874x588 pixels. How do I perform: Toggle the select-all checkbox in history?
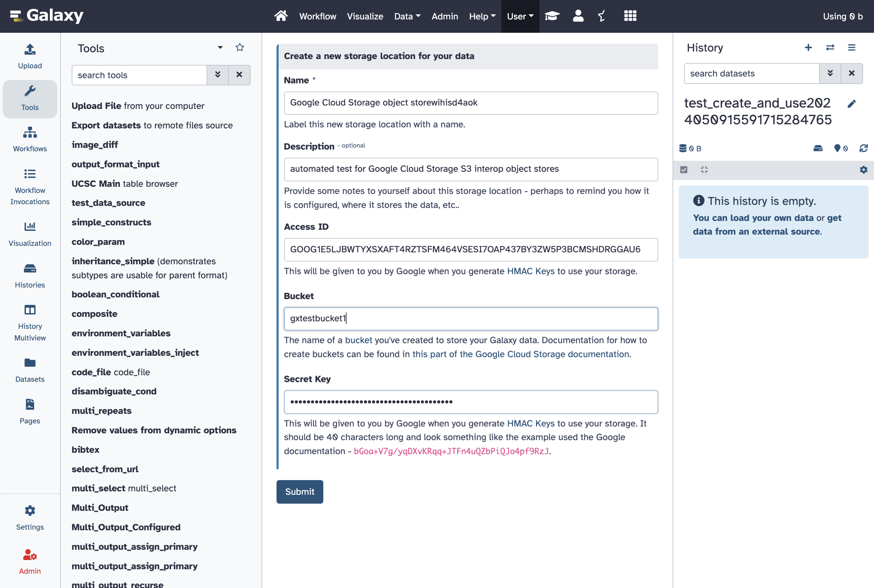(x=684, y=169)
